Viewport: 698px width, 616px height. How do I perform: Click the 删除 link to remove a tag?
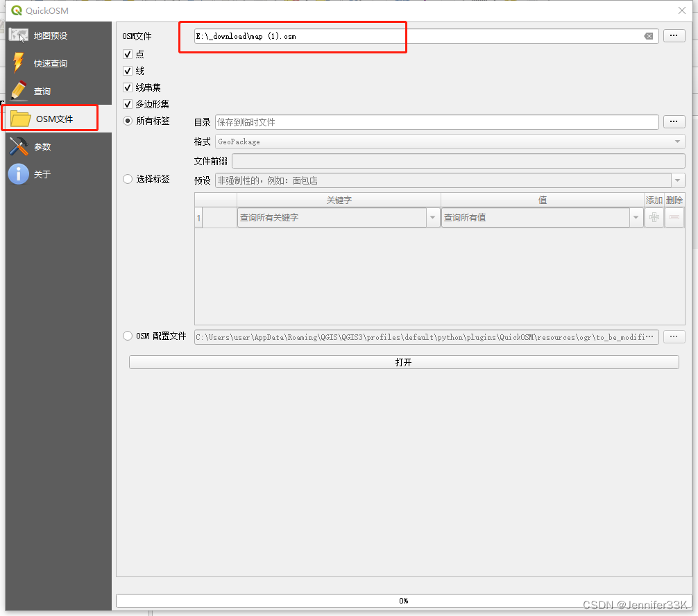pos(675,200)
